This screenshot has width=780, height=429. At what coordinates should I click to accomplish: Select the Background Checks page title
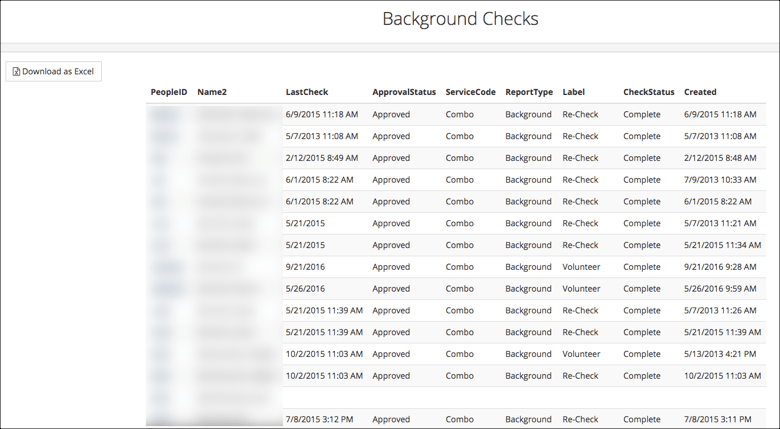pos(460,18)
